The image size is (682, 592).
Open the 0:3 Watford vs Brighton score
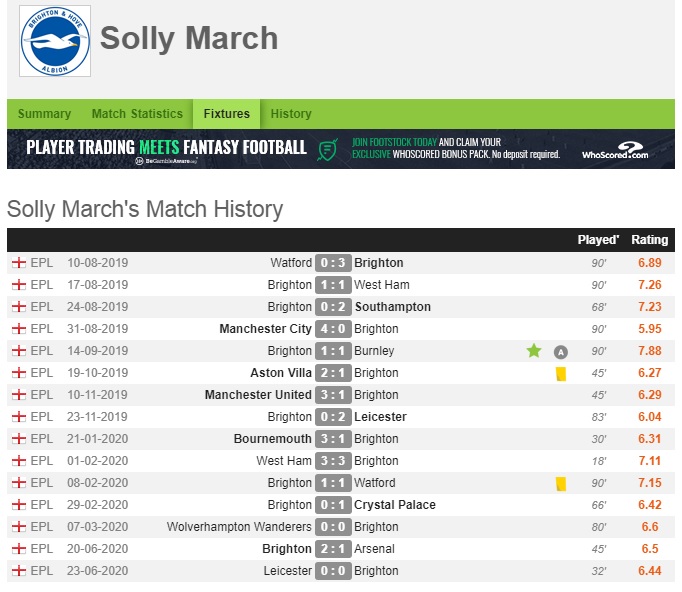pos(333,263)
